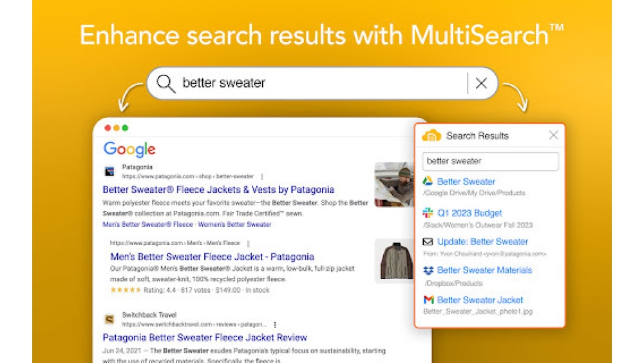Click the MultiSearch cloud logo icon
The image size is (644, 363).
pos(431,135)
